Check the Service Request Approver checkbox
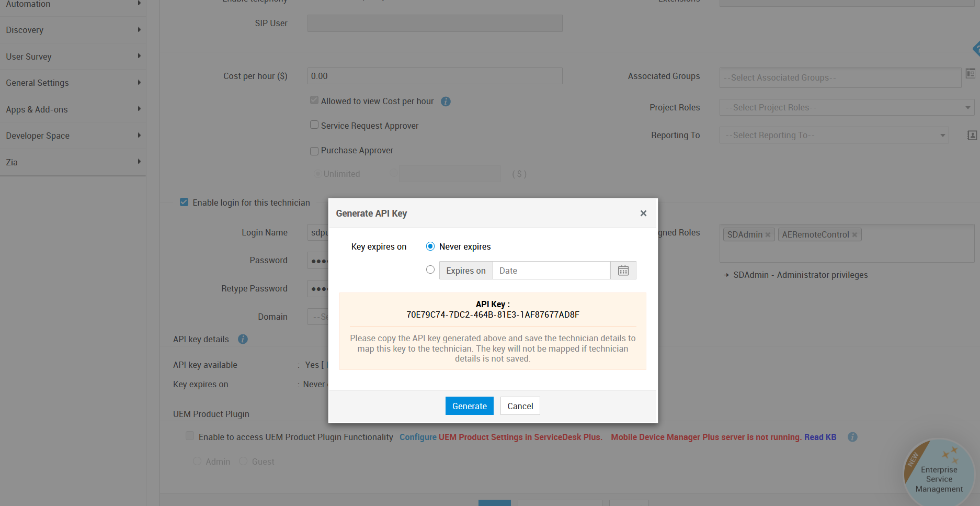The image size is (980, 506). (314, 125)
